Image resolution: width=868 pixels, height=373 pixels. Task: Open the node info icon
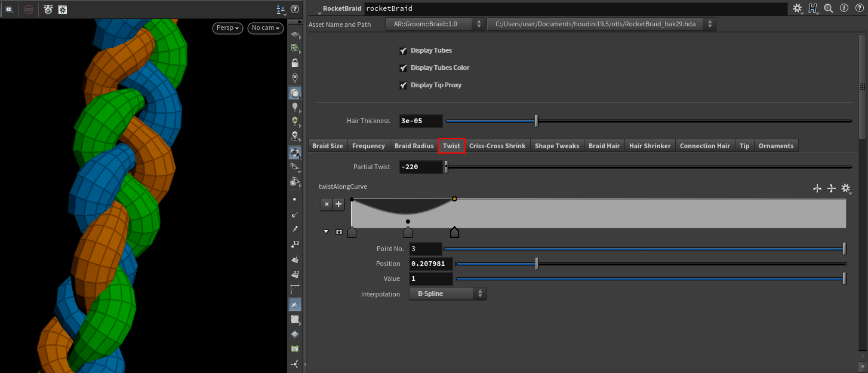click(844, 8)
